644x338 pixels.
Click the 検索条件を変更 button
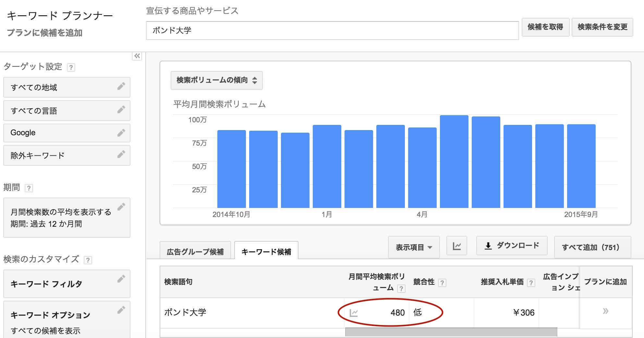coord(602,27)
